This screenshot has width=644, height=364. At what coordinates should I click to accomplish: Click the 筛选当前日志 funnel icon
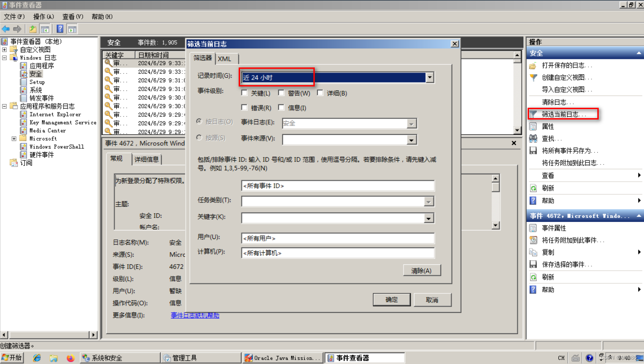pyautogui.click(x=533, y=114)
